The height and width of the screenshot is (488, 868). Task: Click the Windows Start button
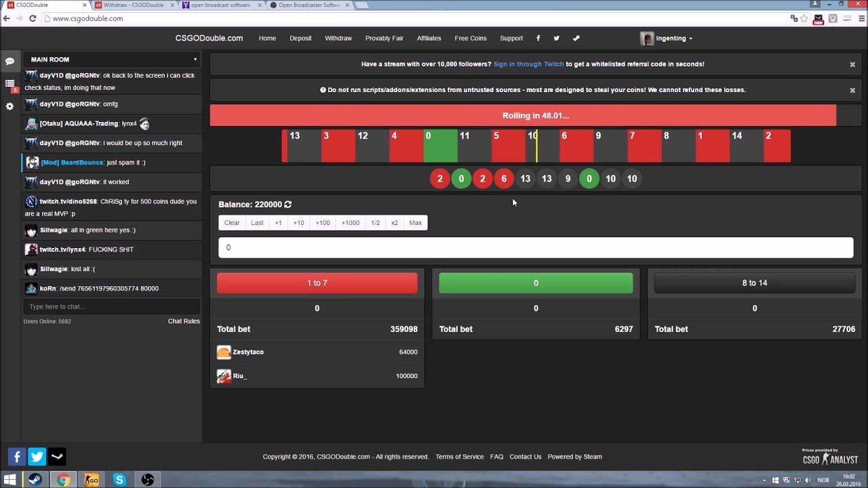point(9,480)
